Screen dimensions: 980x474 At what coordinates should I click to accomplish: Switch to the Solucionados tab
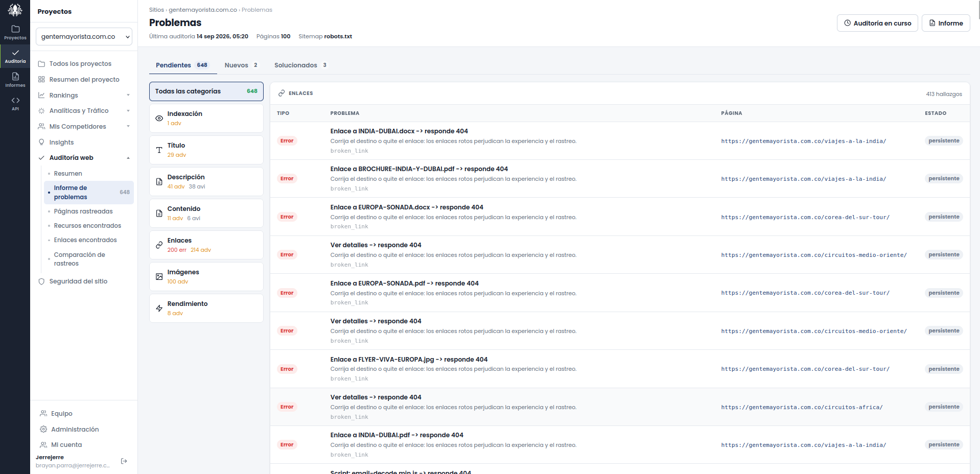point(300,65)
